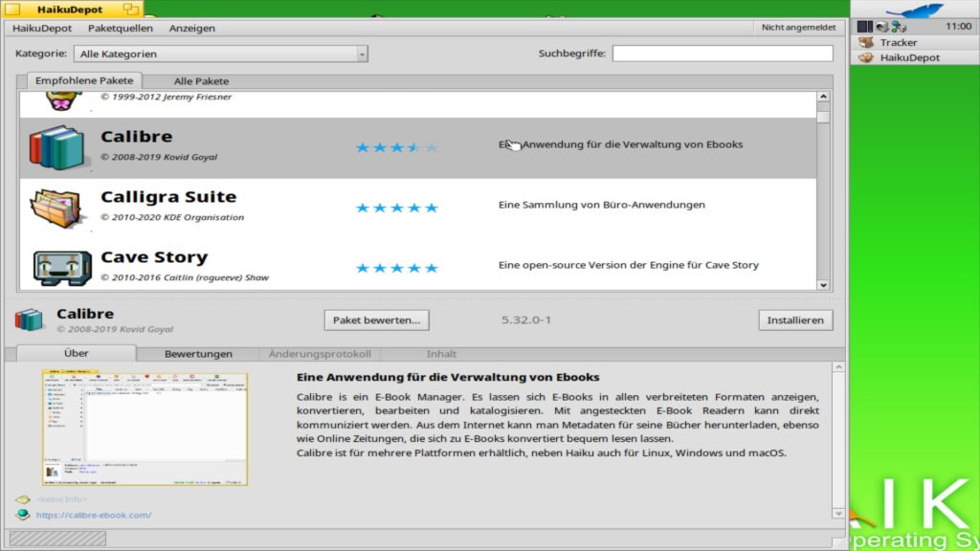Image resolution: width=980 pixels, height=551 pixels.
Task: Select the Cave Story package title
Action: pos(154,257)
